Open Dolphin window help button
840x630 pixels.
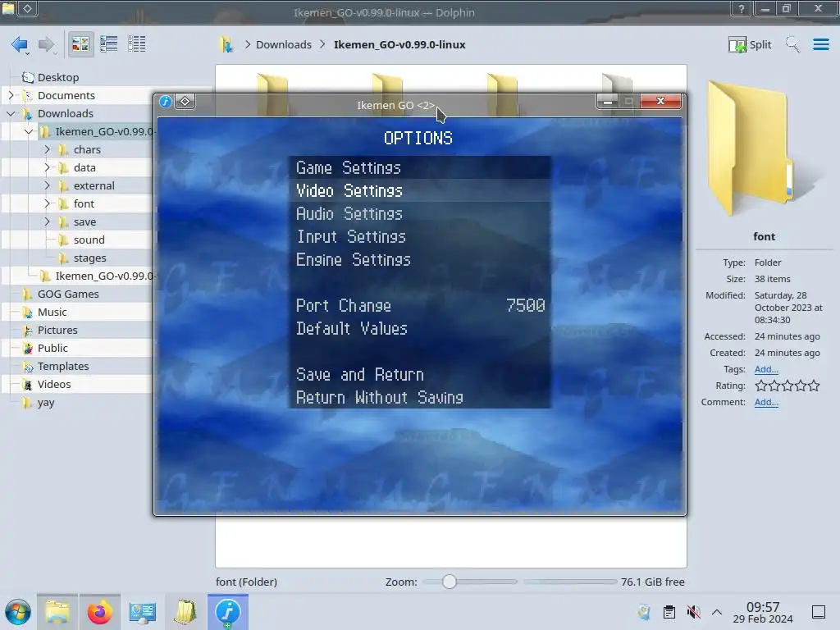point(742,8)
